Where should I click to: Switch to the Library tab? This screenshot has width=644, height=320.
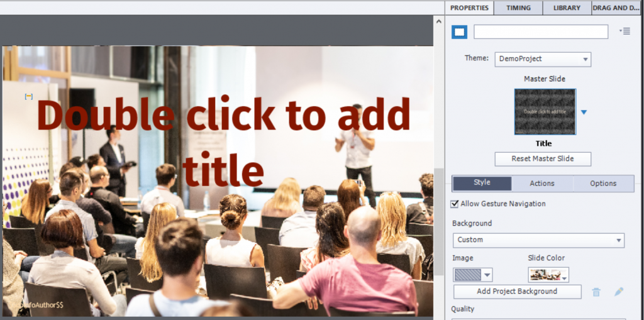click(x=567, y=8)
